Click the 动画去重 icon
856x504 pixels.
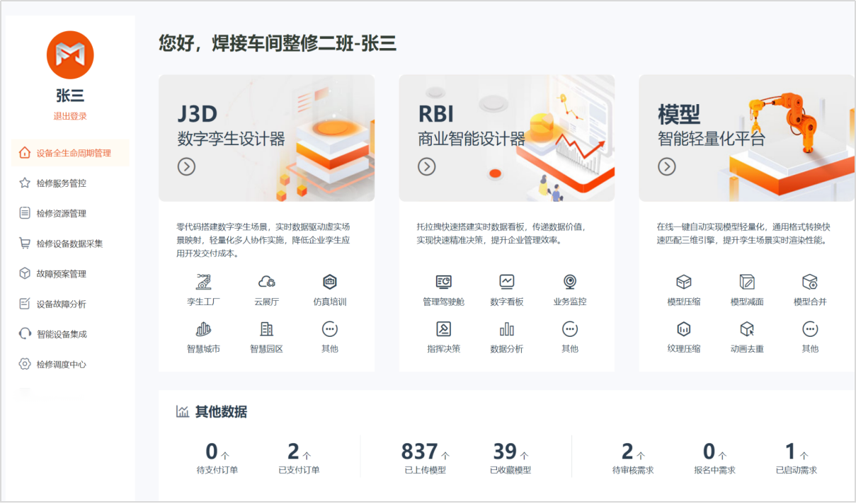point(746,329)
